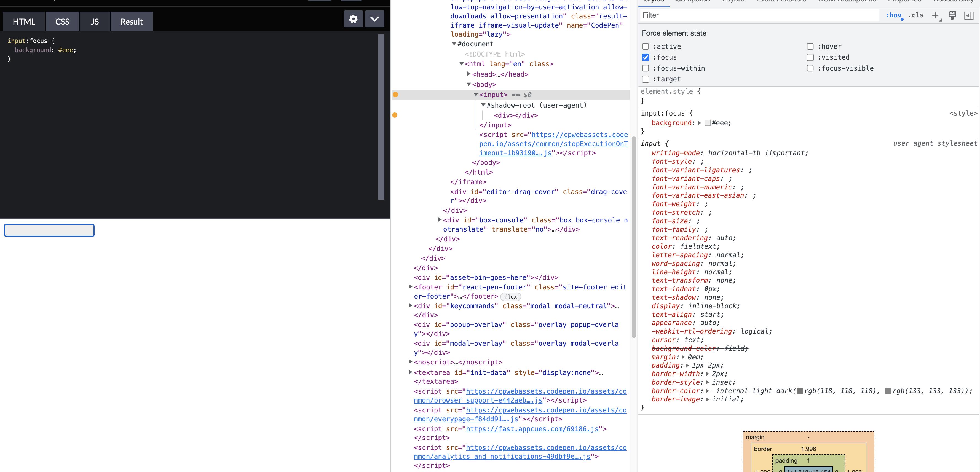
Task: Select the modal-overlay div
Action: 516,348
